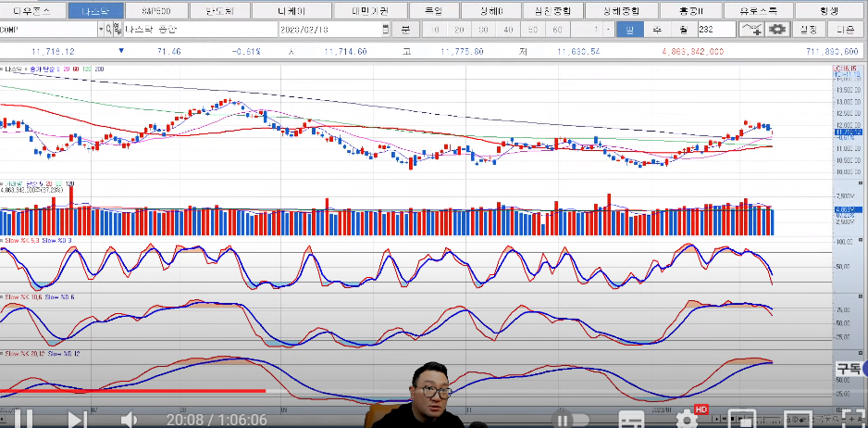
Task: Select the 분 minute chart button
Action: (x=405, y=30)
